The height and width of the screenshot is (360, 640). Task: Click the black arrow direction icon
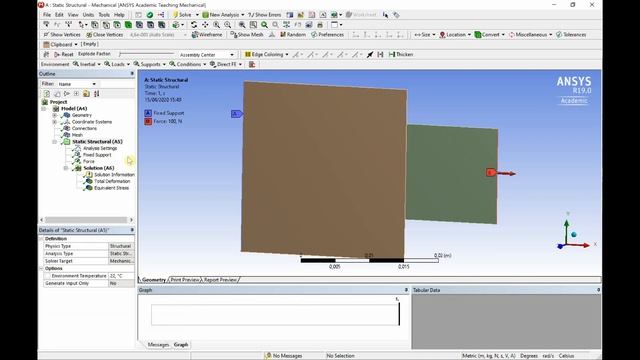pyautogui.click(x=370, y=54)
